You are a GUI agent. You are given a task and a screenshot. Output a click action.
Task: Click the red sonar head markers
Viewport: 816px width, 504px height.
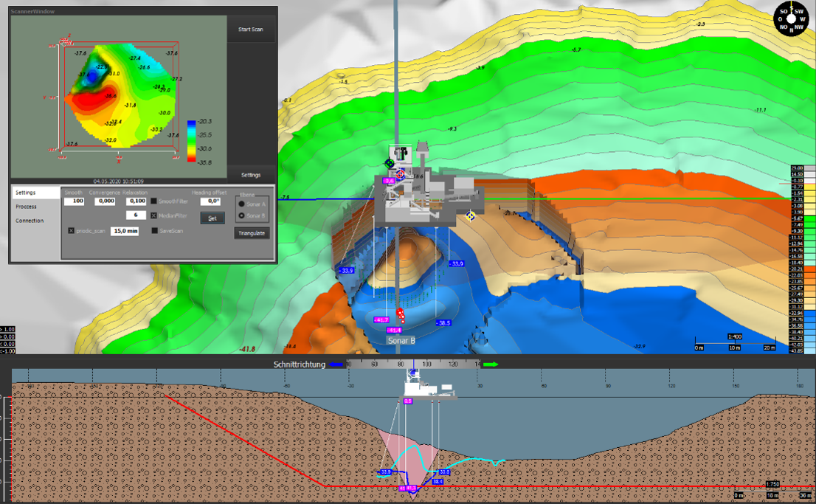point(401,315)
